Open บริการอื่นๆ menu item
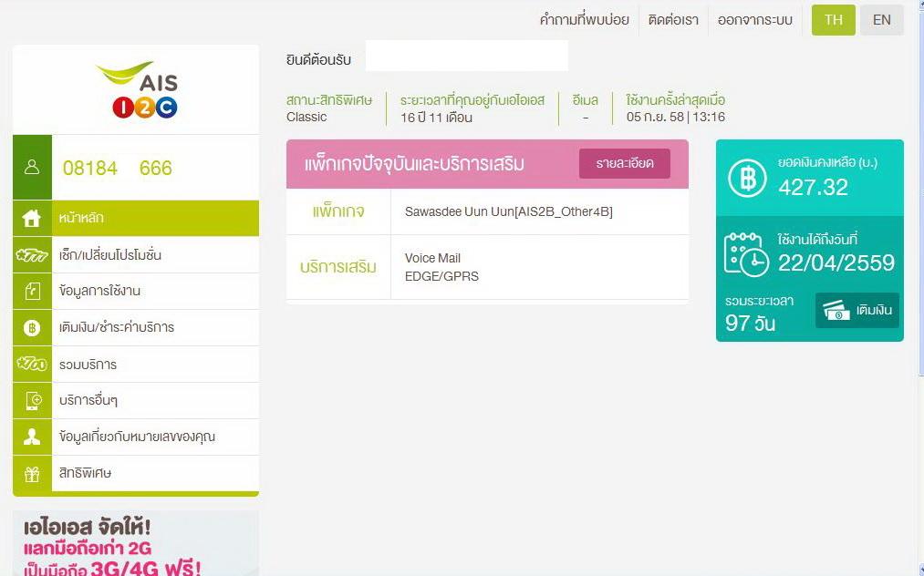This screenshot has height=576, width=924. [x=136, y=400]
